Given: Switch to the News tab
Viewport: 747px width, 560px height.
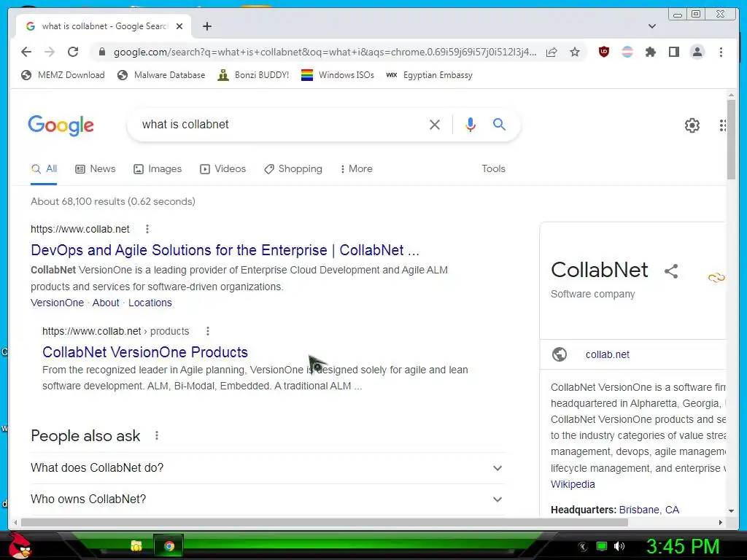Looking at the screenshot, I should coord(96,168).
